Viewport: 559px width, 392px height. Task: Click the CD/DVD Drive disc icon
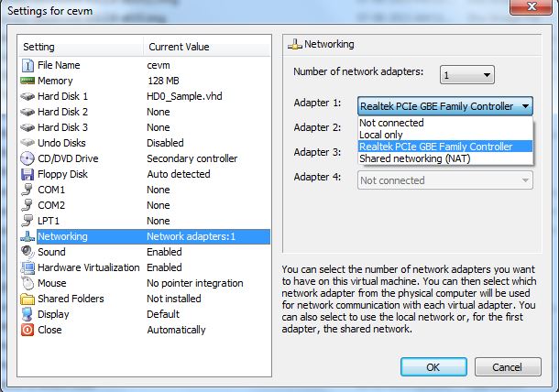tap(27, 158)
